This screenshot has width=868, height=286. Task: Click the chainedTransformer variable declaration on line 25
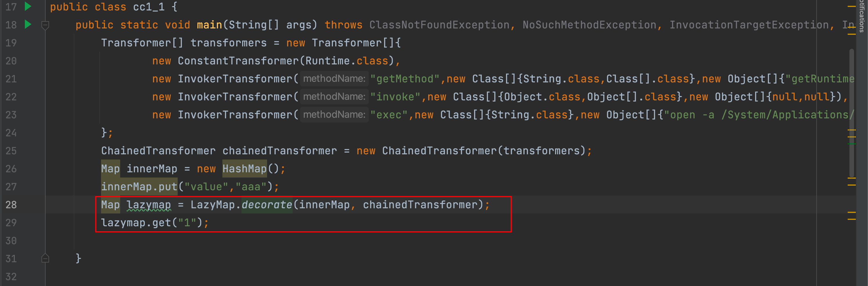point(279,151)
